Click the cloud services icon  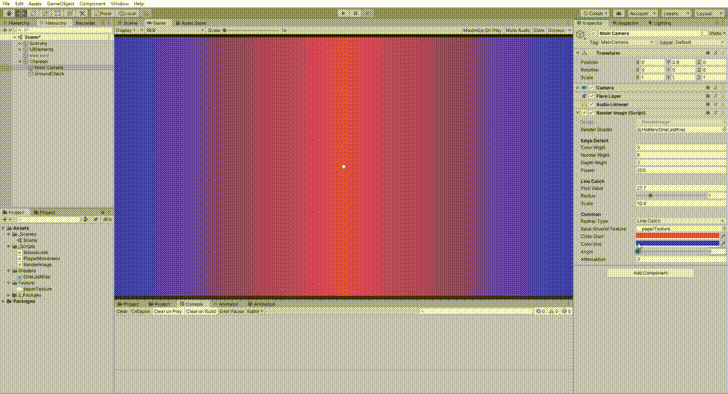tap(618, 13)
